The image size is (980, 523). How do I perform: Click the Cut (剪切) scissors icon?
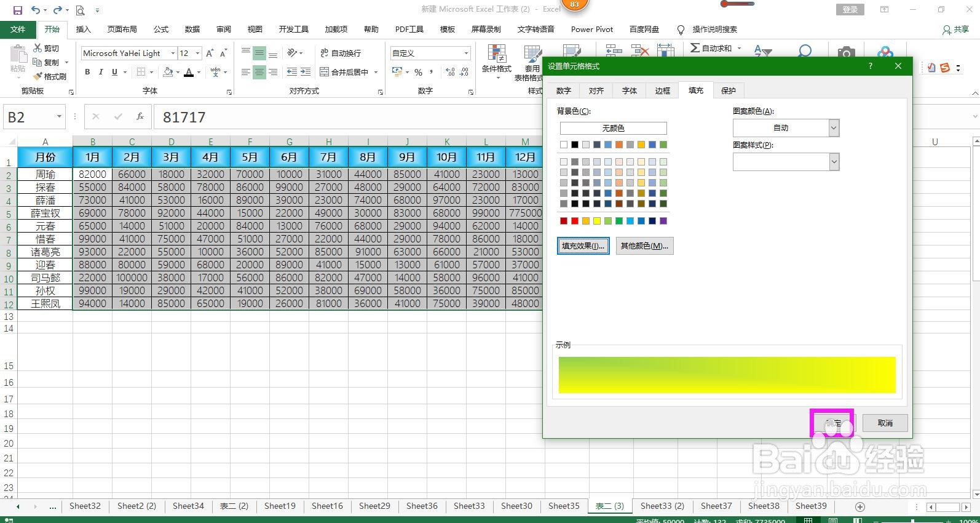[x=38, y=48]
